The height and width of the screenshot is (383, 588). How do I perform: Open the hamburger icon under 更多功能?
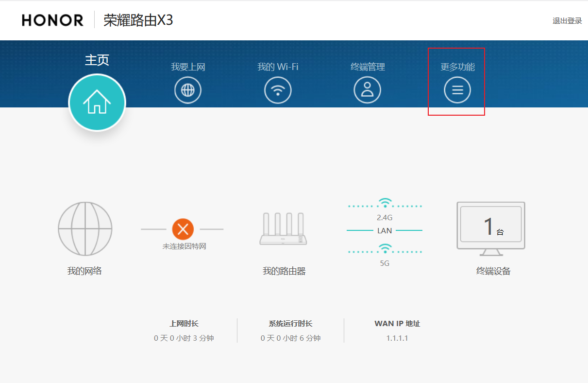457,90
